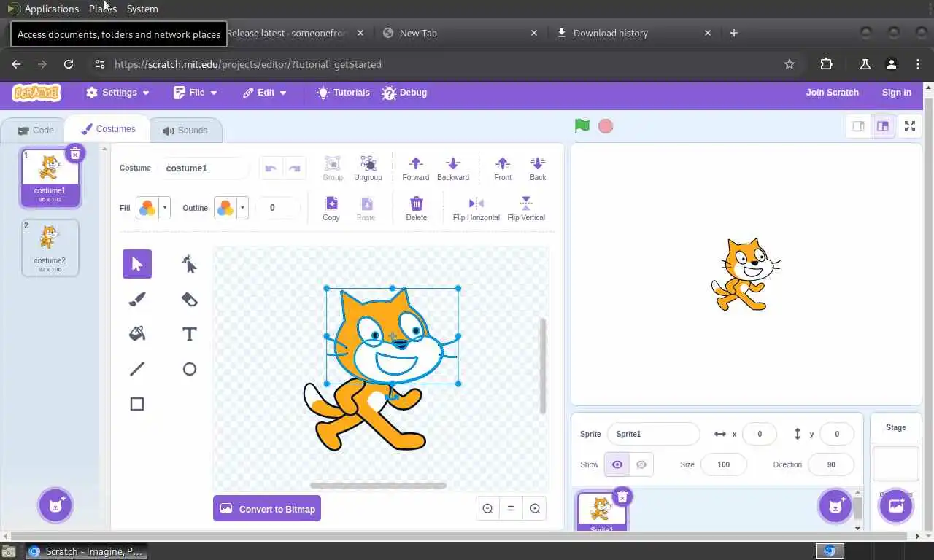Select the Costumes tab
Image resolution: width=934 pixels, height=560 pixels.
pyautogui.click(x=108, y=129)
